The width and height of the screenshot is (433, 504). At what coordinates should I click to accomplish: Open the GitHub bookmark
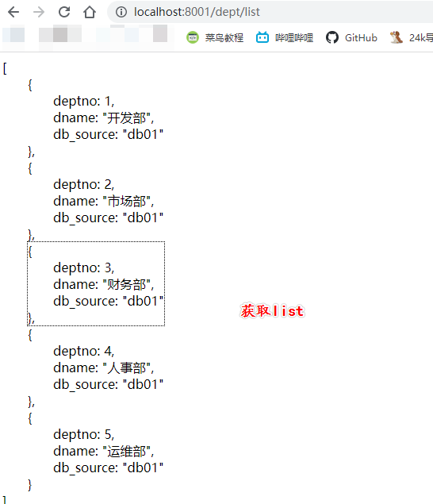pos(351,37)
